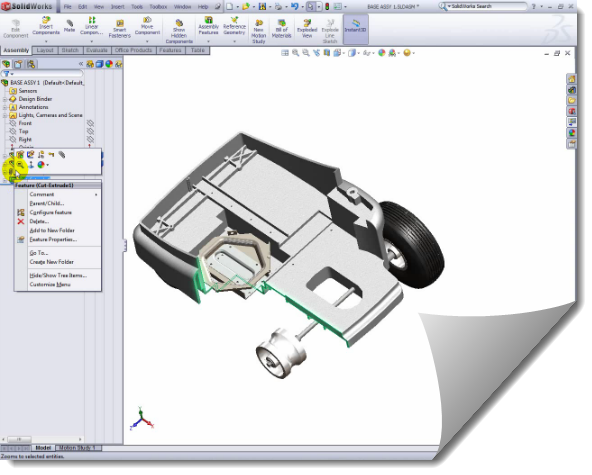
Task: Click the New document icon
Action: click(230, 6)
